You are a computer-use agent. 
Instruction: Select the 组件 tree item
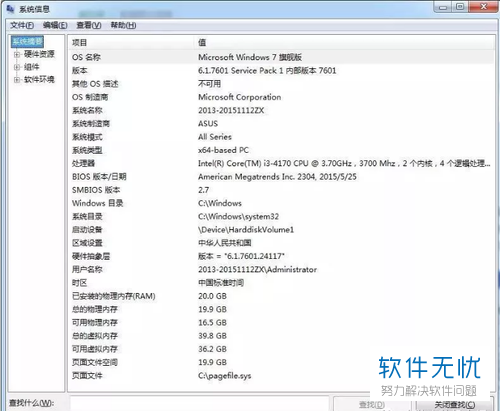point(32,67)
